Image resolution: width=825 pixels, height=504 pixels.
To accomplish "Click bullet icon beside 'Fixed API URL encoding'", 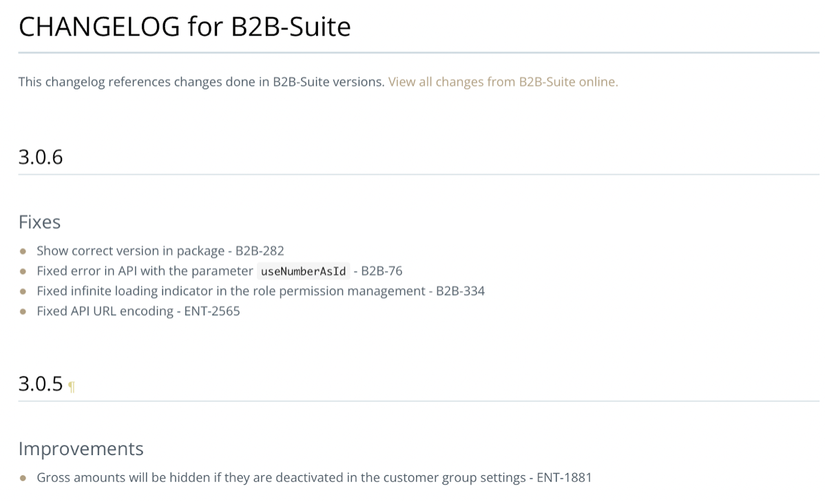I will (x=23, y=311).
